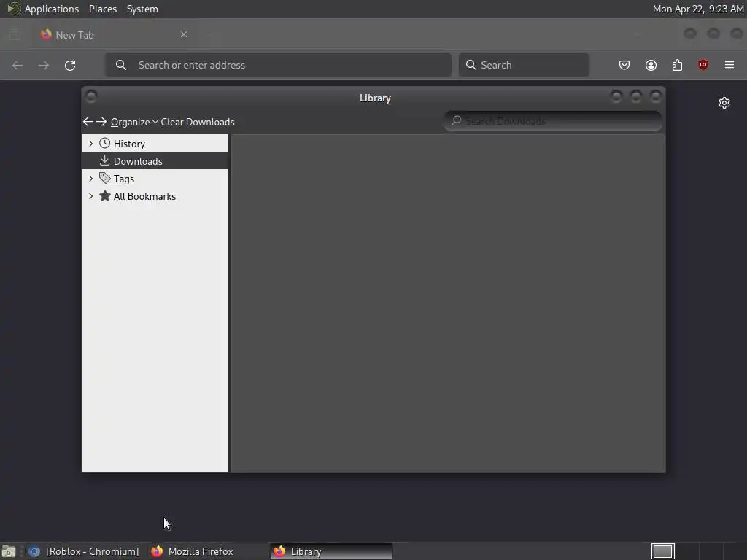Open the Organize dropdown menu
747x560 pixels.
[134, 122]
